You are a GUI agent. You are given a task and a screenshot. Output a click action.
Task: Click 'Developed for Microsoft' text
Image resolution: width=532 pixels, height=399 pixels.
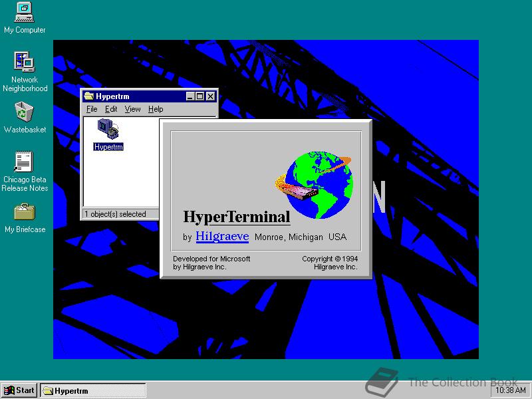(211, 259)
